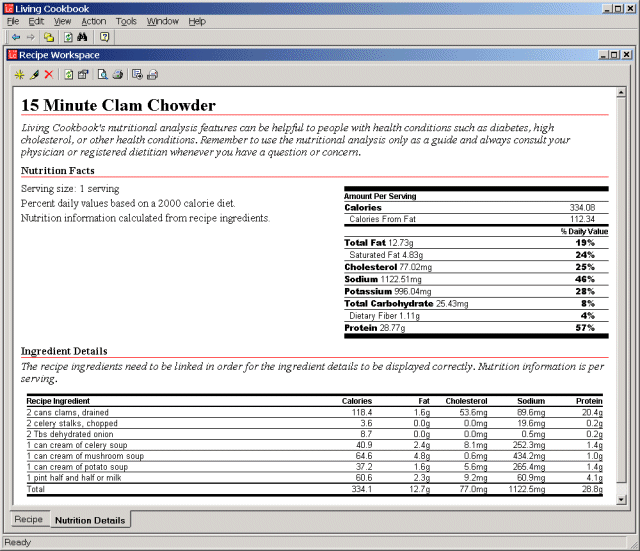Click the blue Back arrow in main toolbar
640x551 pixels.
16,37
